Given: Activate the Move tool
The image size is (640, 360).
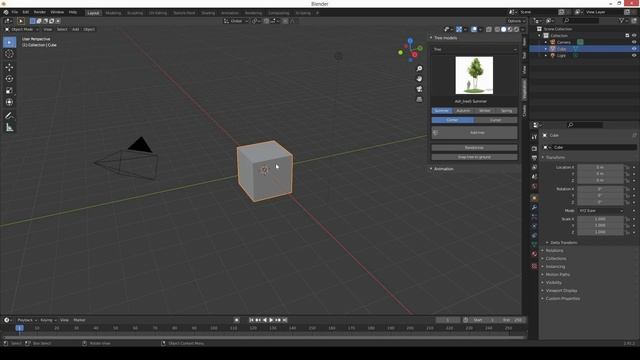Looking at the screenshot, I should [x=9, y=67].
